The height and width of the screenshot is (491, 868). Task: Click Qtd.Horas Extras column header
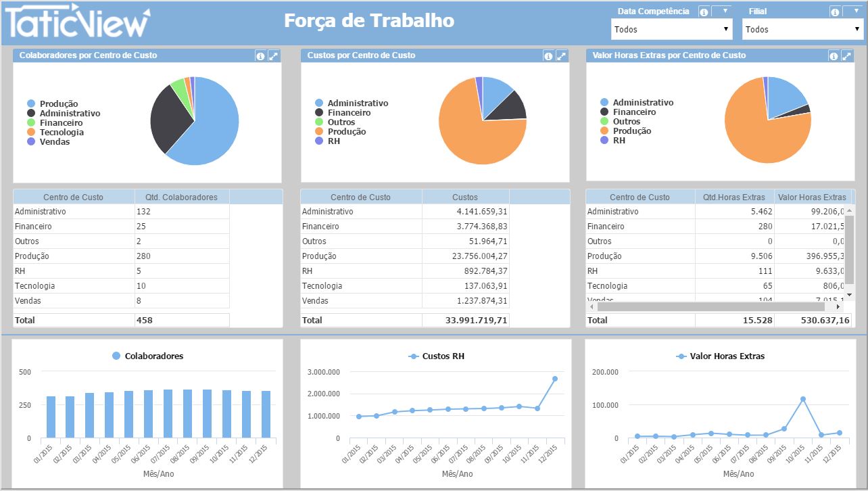point(734,197)
